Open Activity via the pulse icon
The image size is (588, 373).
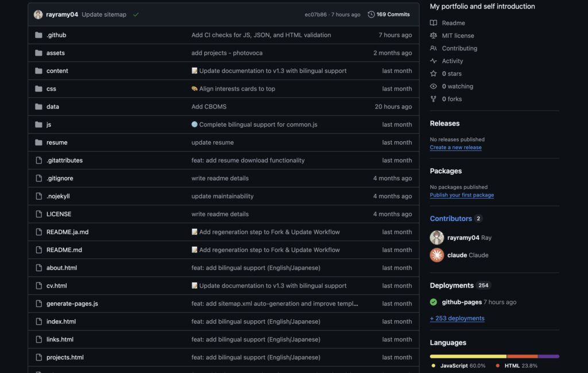pyautogui.click(x=434, y=61)
